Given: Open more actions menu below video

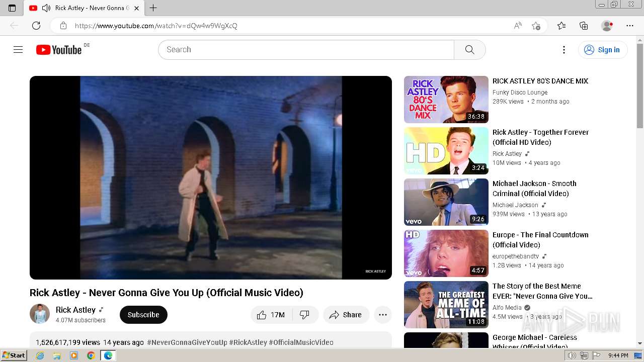Looking at the screenshot, I should tap(383, 315).
